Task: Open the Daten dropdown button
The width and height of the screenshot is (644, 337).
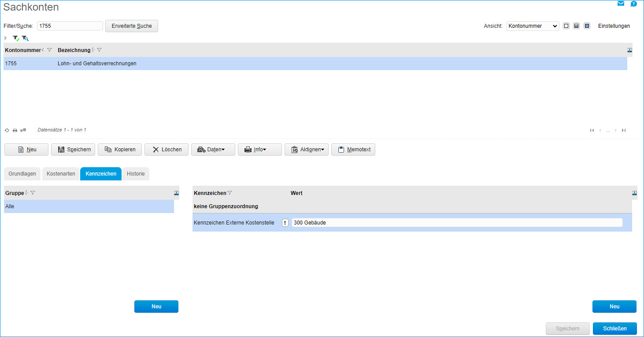Action: pos(213,150)
